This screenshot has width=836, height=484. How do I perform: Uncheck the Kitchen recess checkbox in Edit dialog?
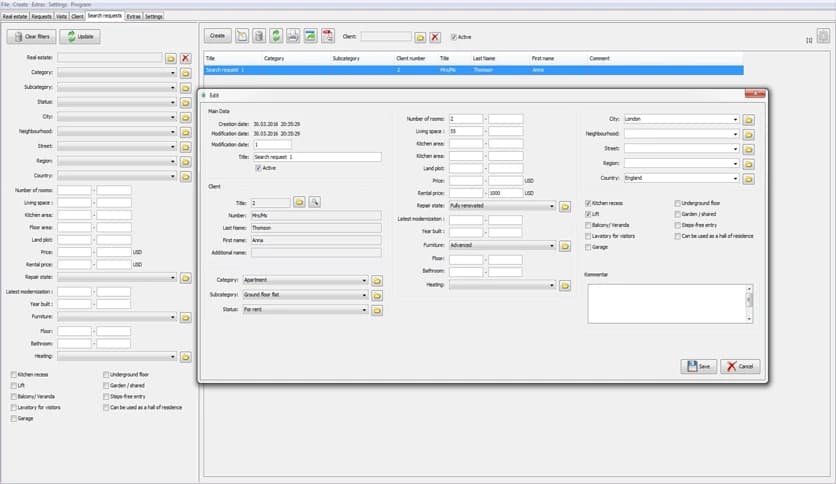(x=588, y=203)
